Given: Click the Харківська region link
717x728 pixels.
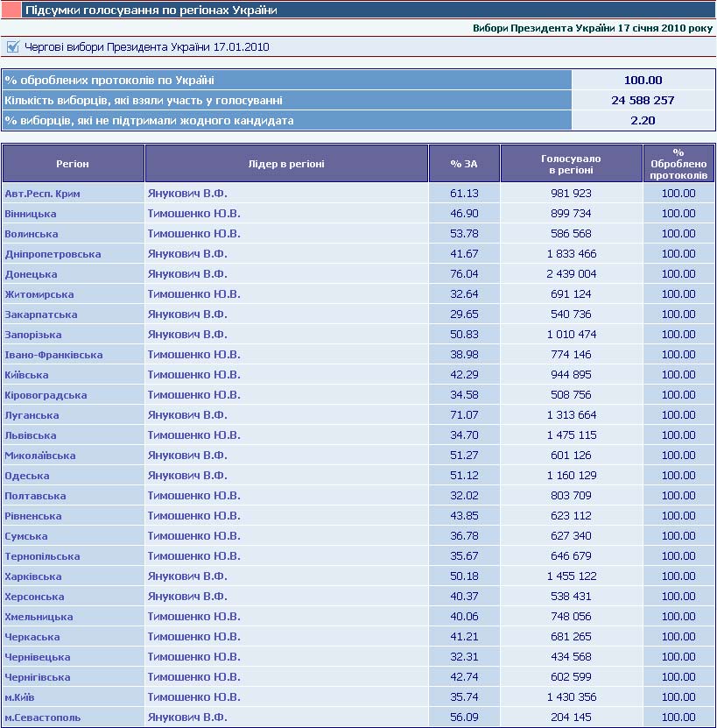Looking at the screenshot, I should tap(33, 576).
